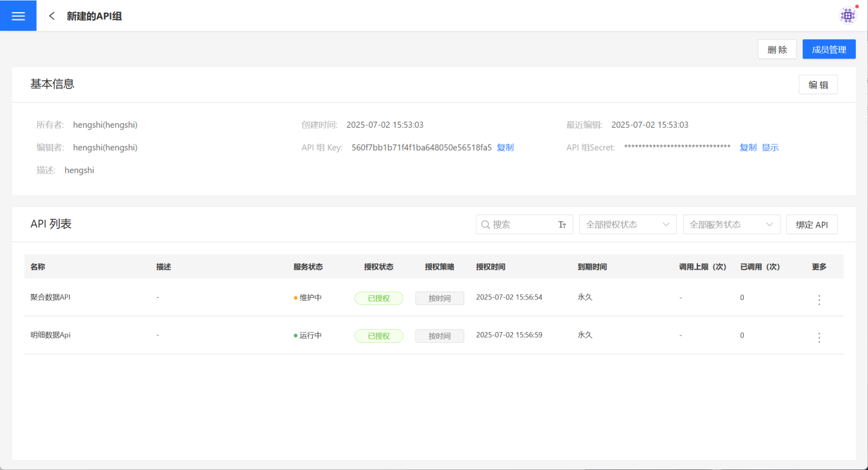
Task: Select the 聚合数据API name in list
Action: [51, 297]
